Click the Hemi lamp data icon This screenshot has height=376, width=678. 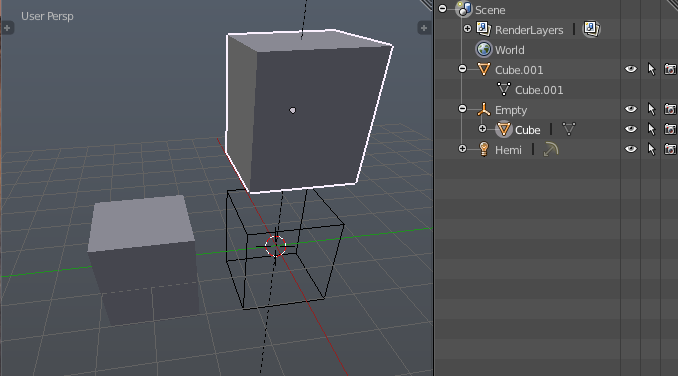tap(550, 150)
